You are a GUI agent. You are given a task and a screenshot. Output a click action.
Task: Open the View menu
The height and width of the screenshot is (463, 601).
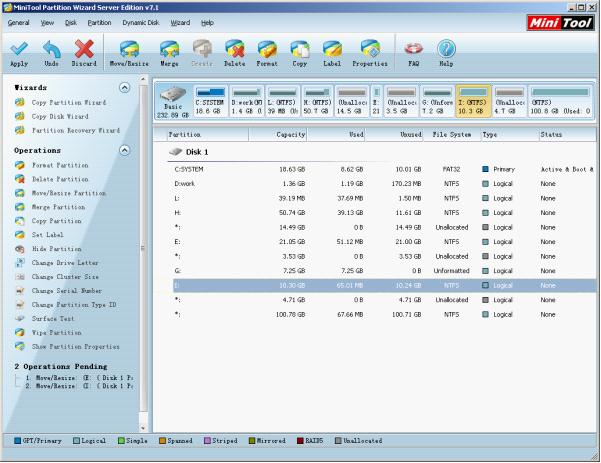tap(47, 23)
